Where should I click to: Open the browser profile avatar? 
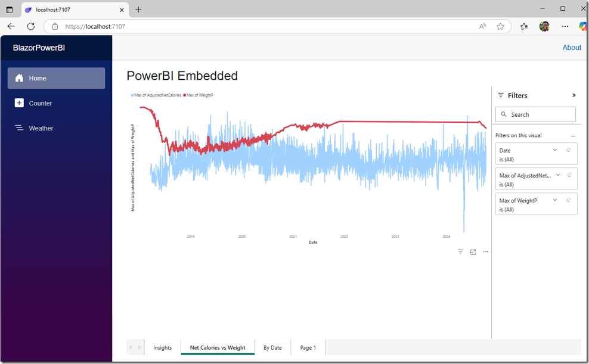coord(544,26)
